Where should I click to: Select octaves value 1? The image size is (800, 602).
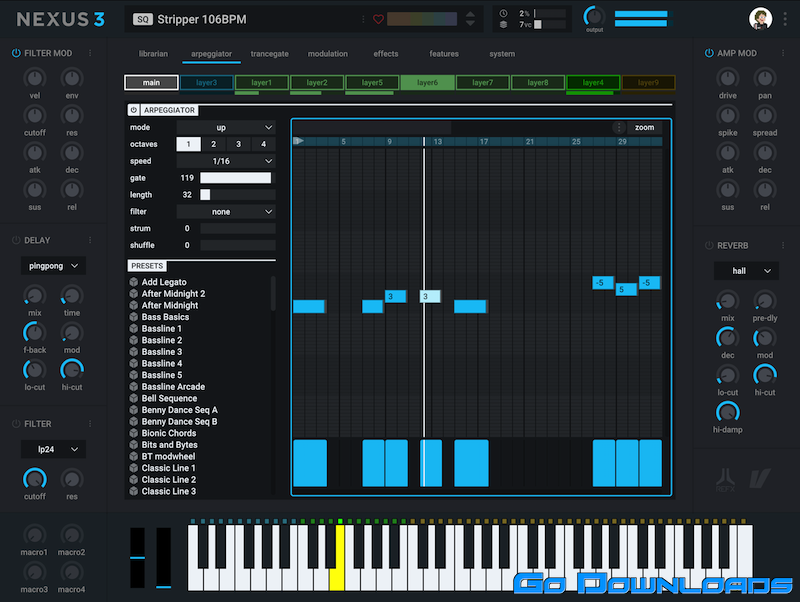[188, 144]
